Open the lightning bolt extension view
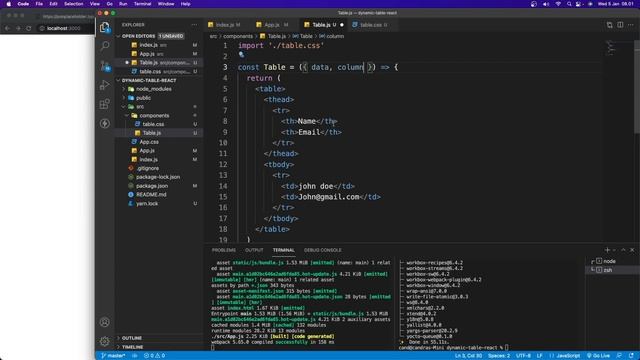The image size is (640, 360). point(104,123)
